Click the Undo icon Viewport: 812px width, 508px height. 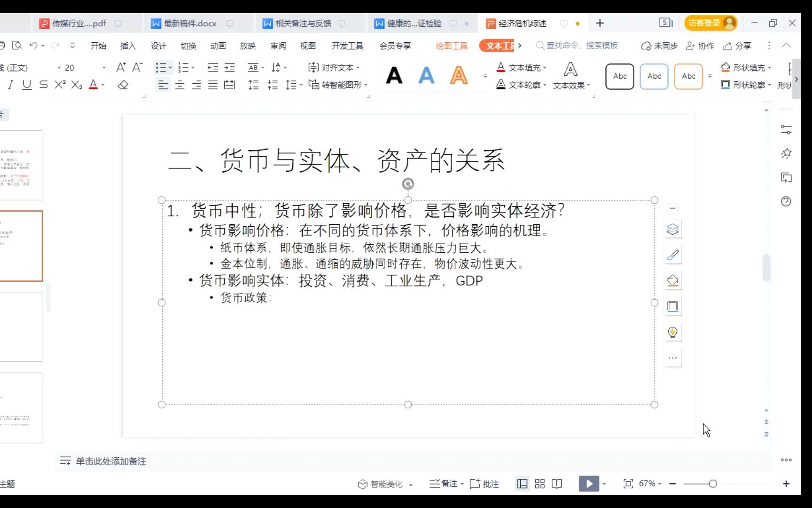33,46
